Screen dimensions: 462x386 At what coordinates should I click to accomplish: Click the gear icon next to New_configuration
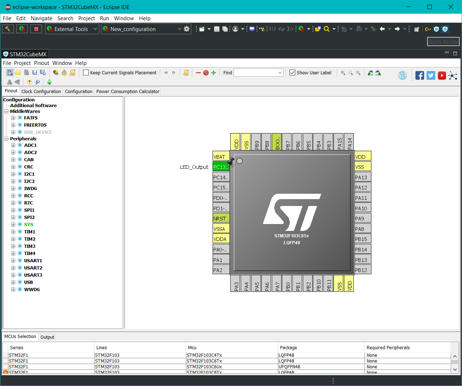pos(187,29)
